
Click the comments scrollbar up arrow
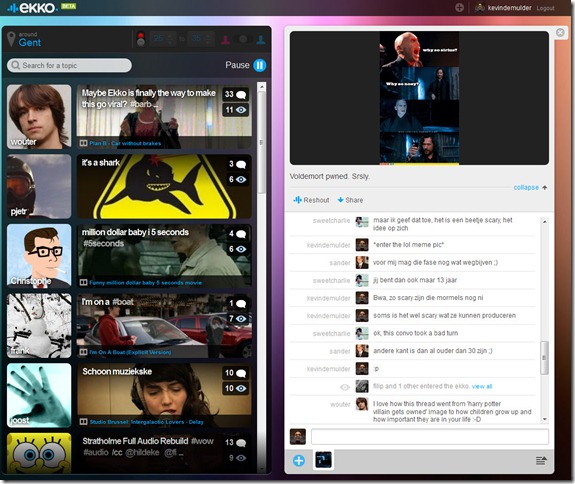pyautogui.click(x=545, y=222)
